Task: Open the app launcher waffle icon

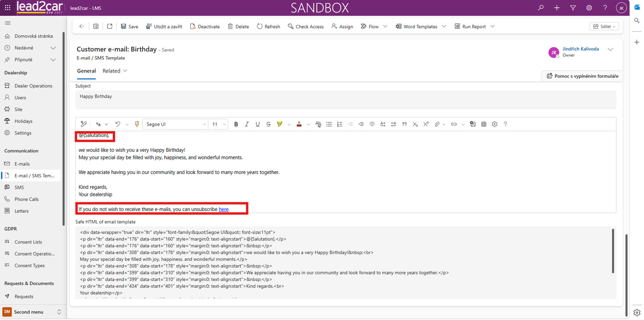Action: (x=8, y=8)
